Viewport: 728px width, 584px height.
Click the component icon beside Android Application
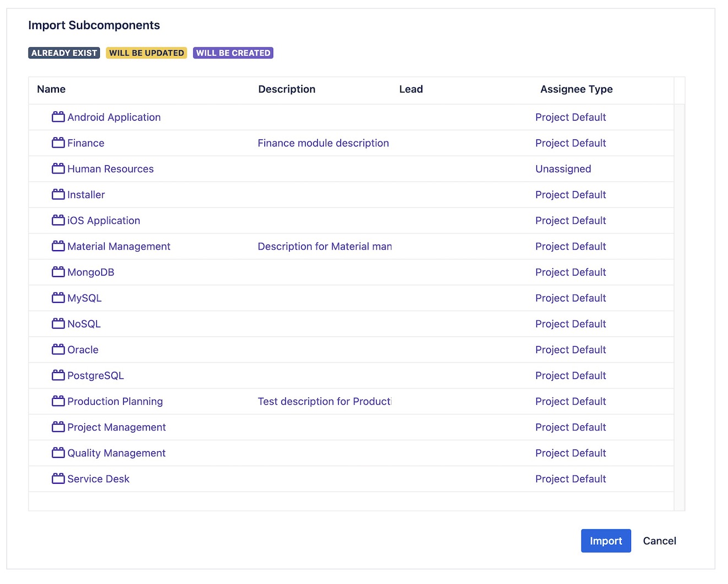(x=58, y=117)
